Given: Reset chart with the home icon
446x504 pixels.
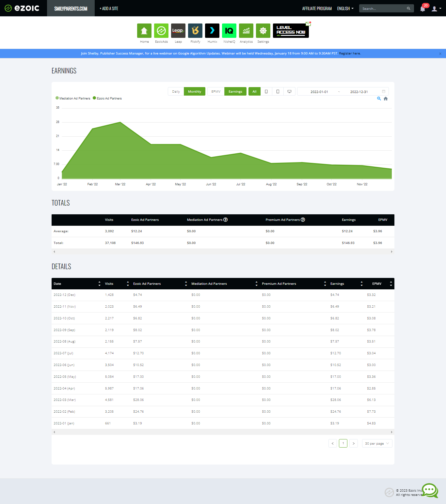Looking at the screenshot, I should click(x=386, y=99).
